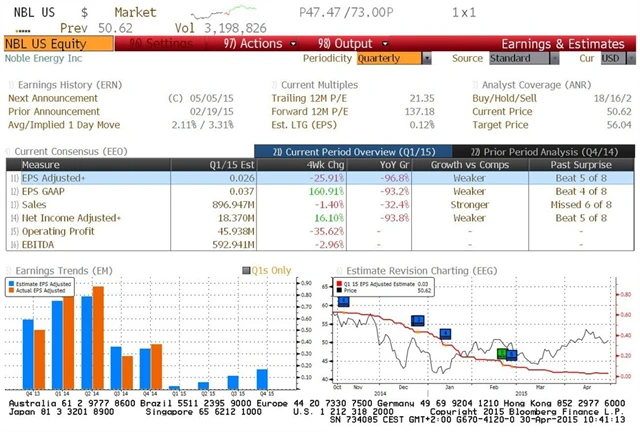Click the green earnings marker on revision chart
Screen dimensions: 640x432
point(502,353)
